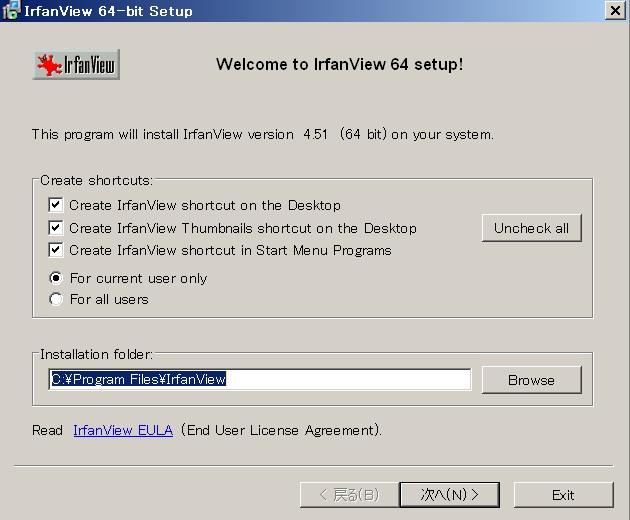Viewport: 630px width, 520px height.
Task: Select the For current user only option
Action: [56, 278]
